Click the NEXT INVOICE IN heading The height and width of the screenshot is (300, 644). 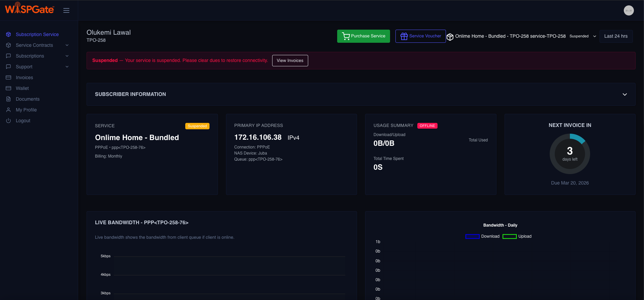coord(570,125)
